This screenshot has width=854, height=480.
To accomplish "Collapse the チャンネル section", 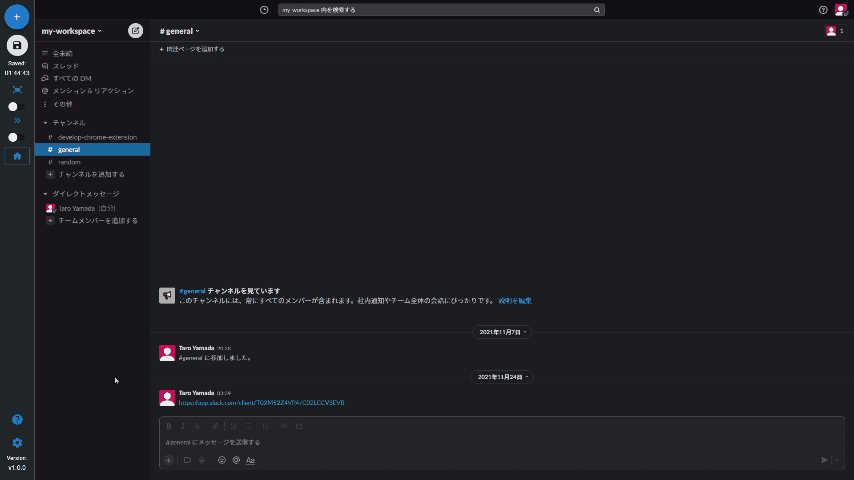I will (45, 123).
